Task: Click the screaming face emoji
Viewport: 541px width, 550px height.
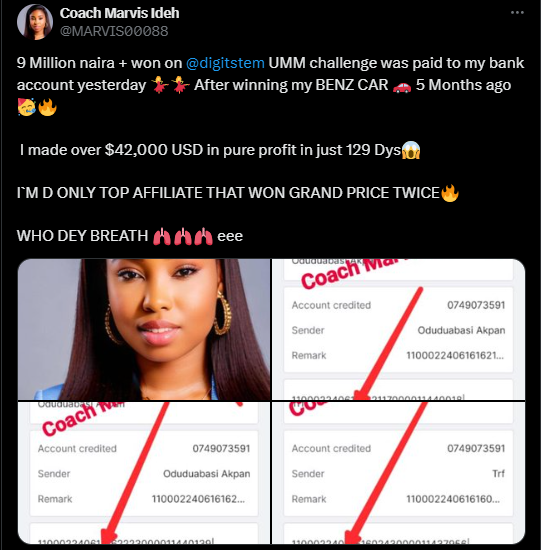Action: tap(411, 150)
